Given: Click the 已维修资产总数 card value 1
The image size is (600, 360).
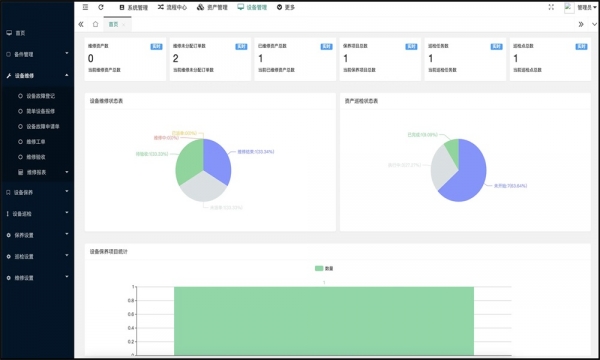Looking at the screenshot, I should pos(261,58).
